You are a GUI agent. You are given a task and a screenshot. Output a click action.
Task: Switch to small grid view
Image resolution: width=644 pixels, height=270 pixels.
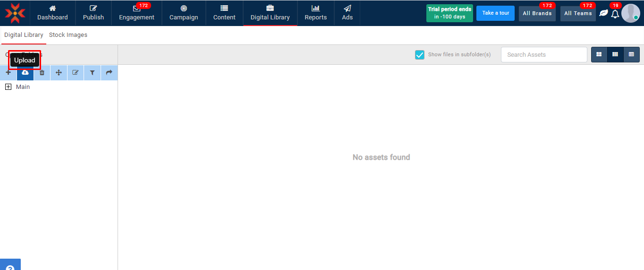point(615,55)
